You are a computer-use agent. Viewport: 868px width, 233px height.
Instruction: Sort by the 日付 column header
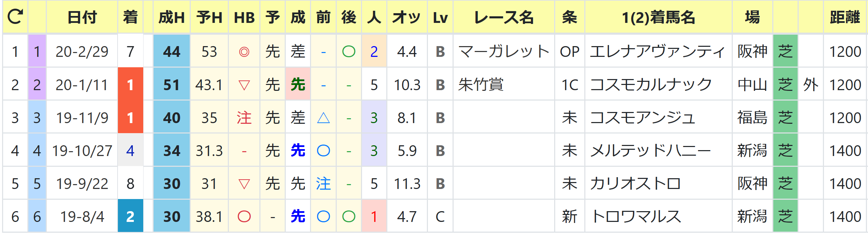point(82,17)
